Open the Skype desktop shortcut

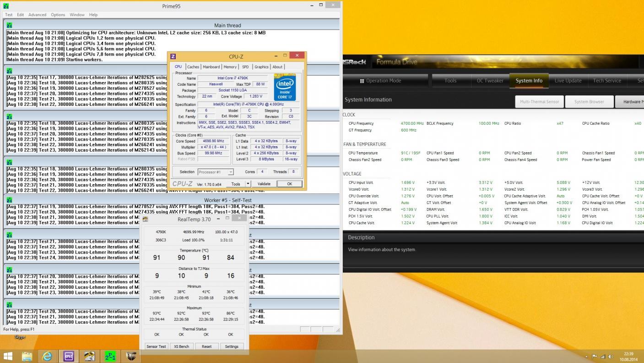(20, 337)
